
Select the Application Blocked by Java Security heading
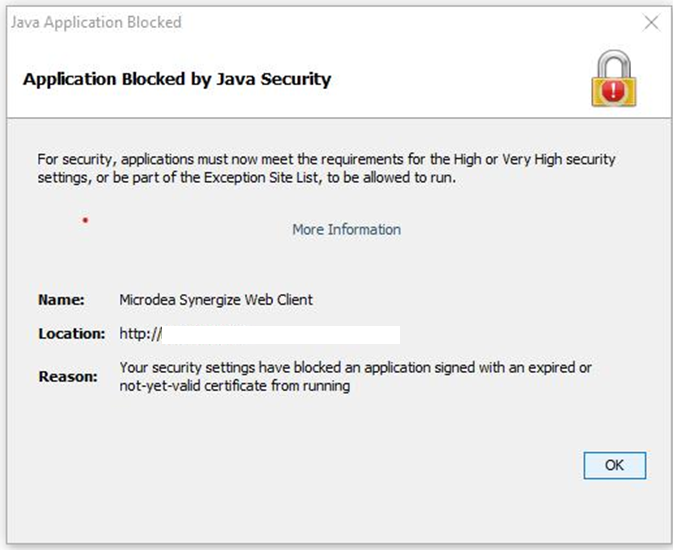177,79
